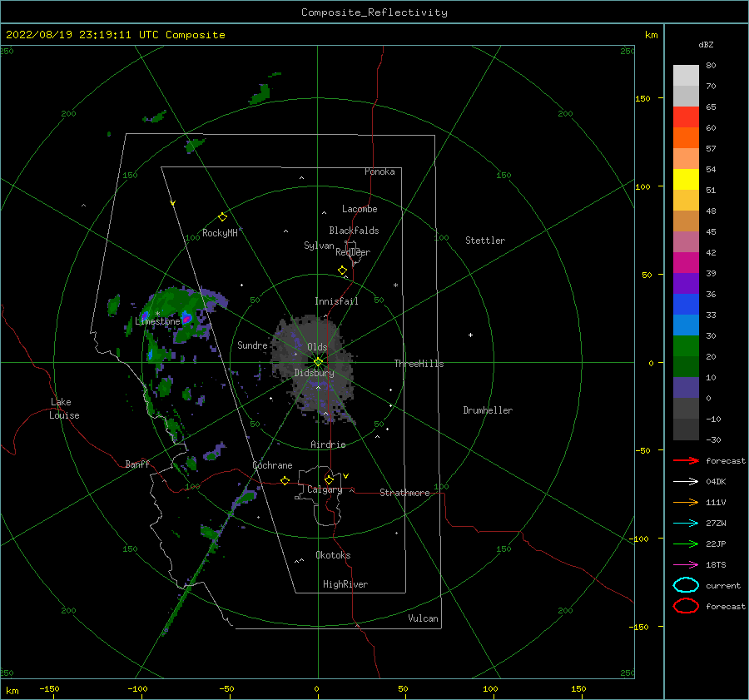
Task: Click the yellow diamond marker near RockyMH
Action: tap(222, 217)
